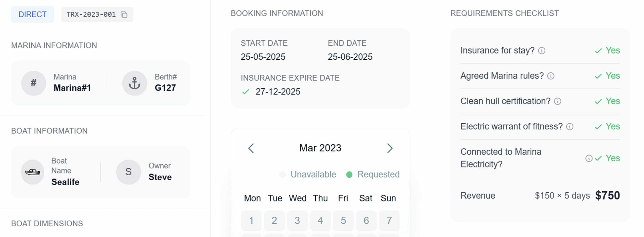Show info for Clean hull certification

[x=558, y=101]
